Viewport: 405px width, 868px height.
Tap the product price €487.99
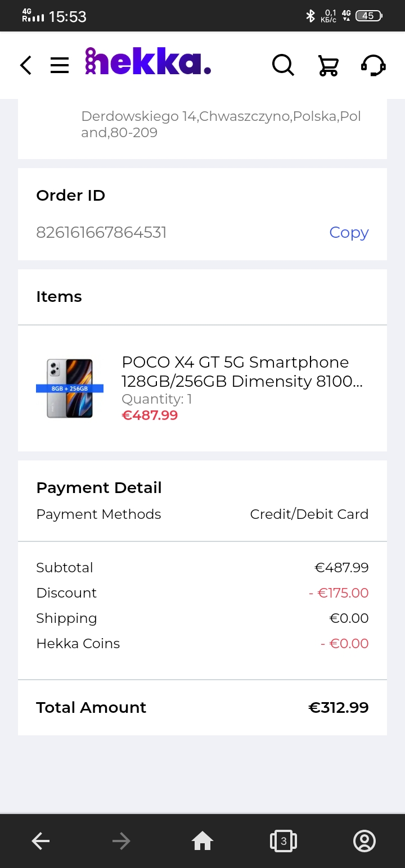[150, 415]
